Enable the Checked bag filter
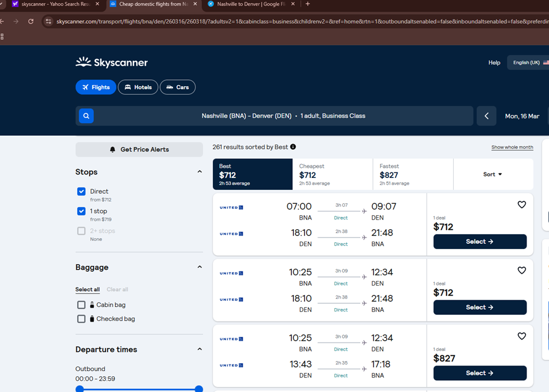 [81, 319]
